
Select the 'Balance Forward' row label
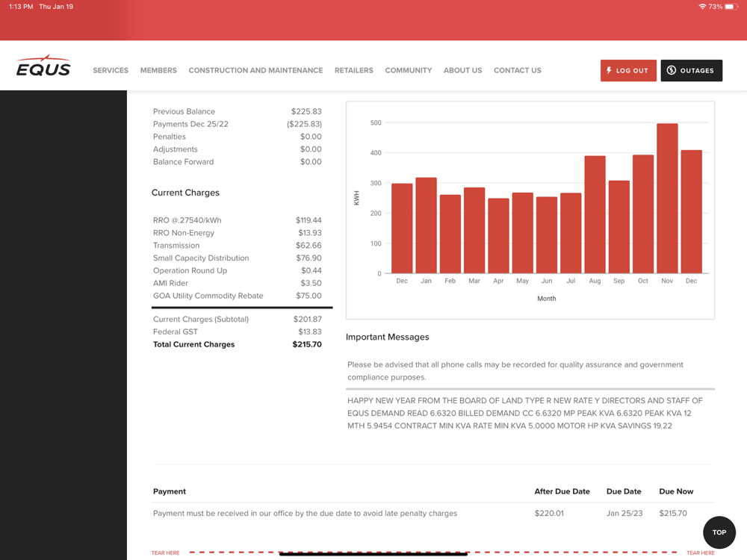pyautogui.click(x=184, y=162)
